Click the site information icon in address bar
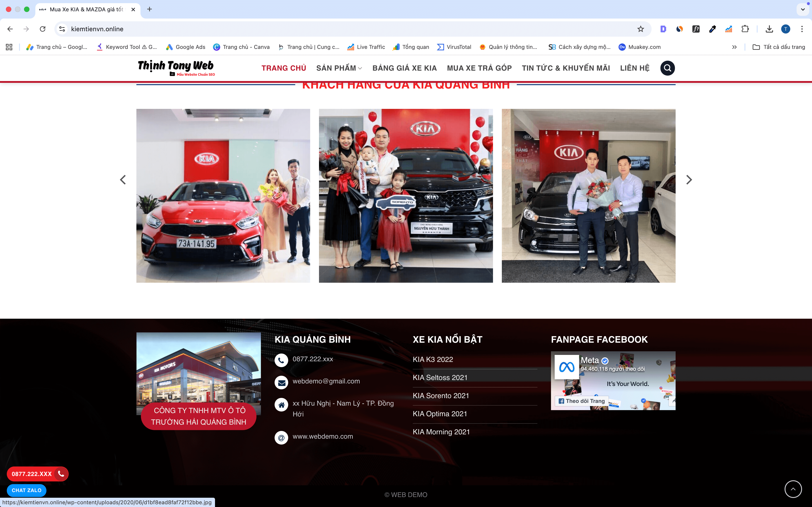This screenshot has height=507, width=812. 62,29
